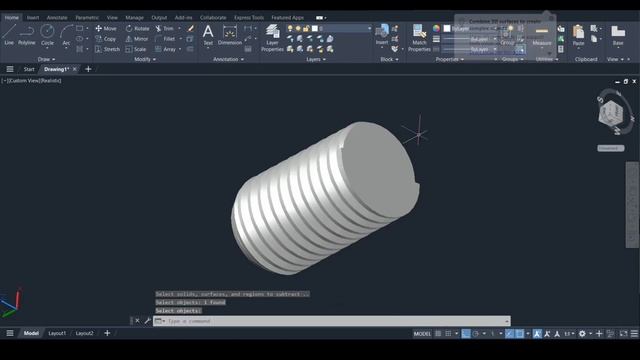Toggle grid display in status bar
This screenshot has height=360, width=640.
pos(438,333)
